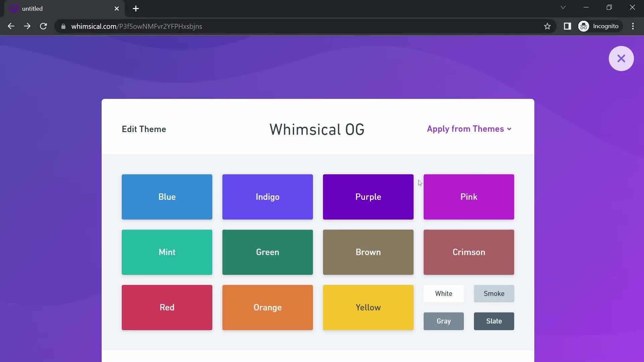This screenshot has height=362, width=644.
Task: Select the Indigo theme option
Action: point(268,197)
